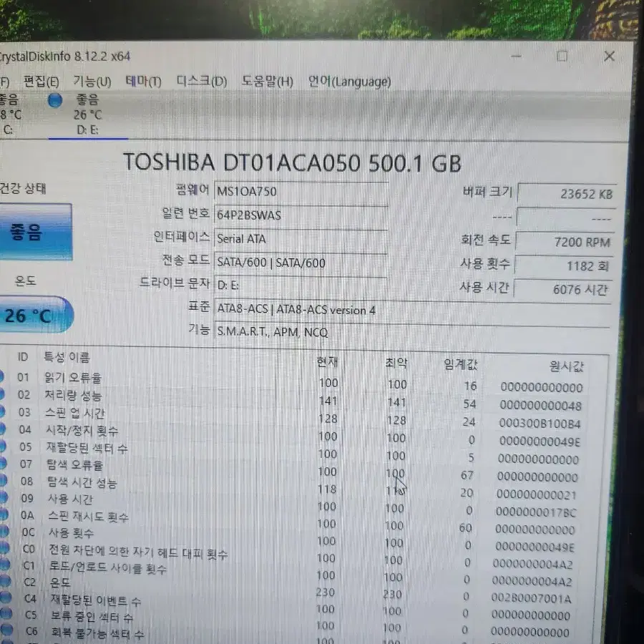644x644 pixels.
Task: Click raw value 002B0007001A
Action: click(x=531, y=598)
